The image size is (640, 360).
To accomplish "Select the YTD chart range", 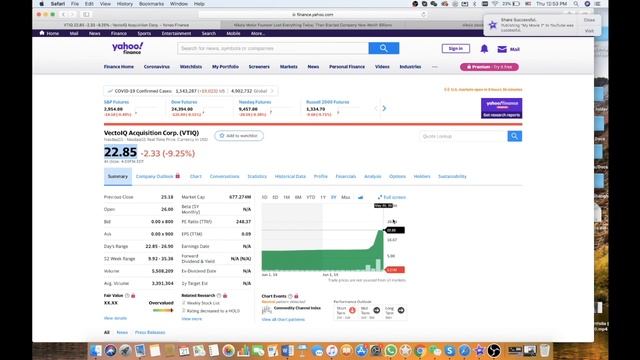I will pos(311,197).
